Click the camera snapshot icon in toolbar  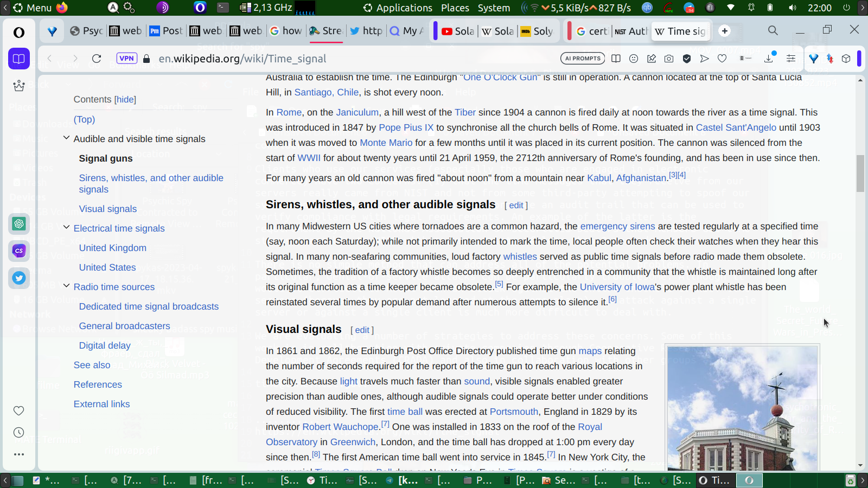pos(669,59)
